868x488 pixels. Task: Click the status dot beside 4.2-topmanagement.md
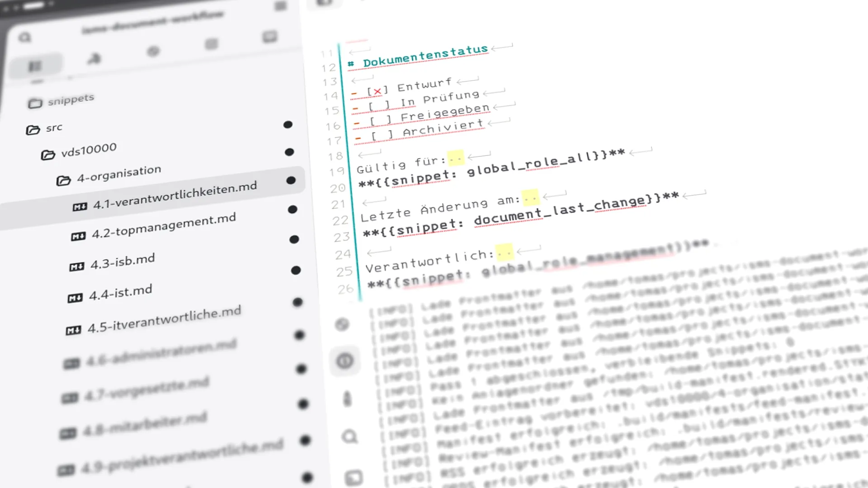pos(292,210)
